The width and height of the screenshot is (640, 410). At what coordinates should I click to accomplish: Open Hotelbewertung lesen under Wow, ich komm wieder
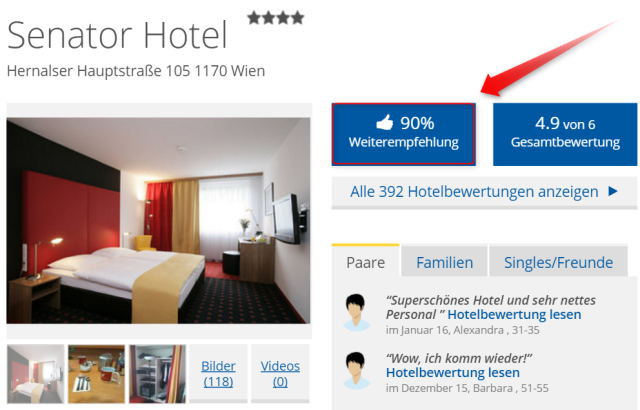(x=453, y=372)
